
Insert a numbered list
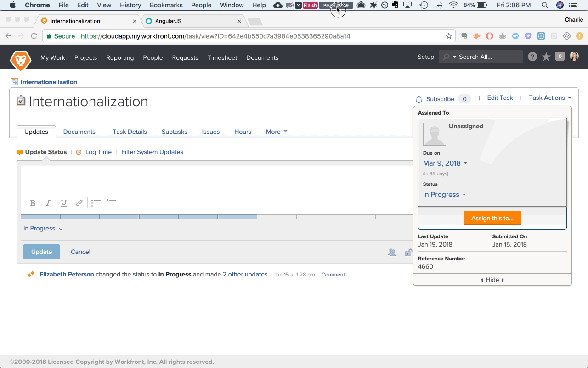(112, 203)
